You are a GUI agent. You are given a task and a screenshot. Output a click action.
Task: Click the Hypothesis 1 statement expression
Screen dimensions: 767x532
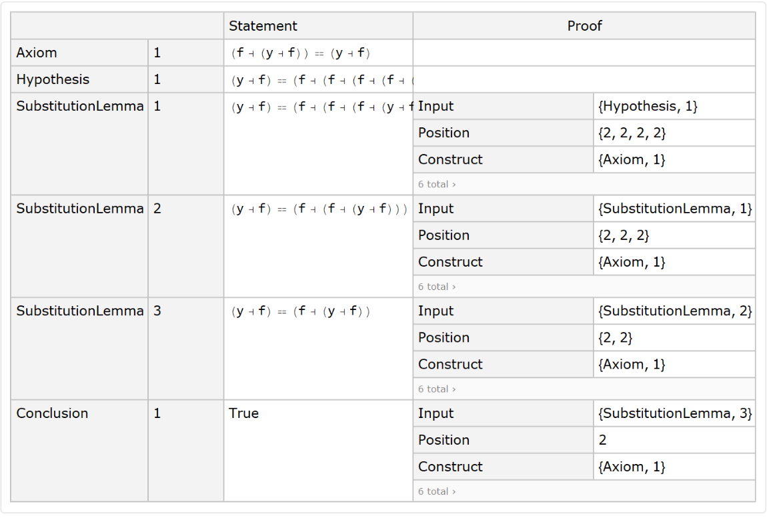(x=321, y=81)
